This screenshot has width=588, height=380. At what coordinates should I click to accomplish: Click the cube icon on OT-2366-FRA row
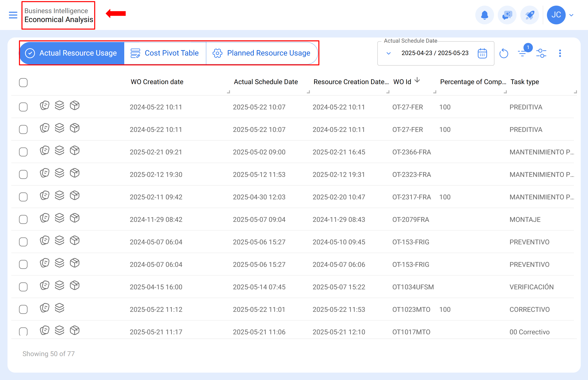(75, 150)
